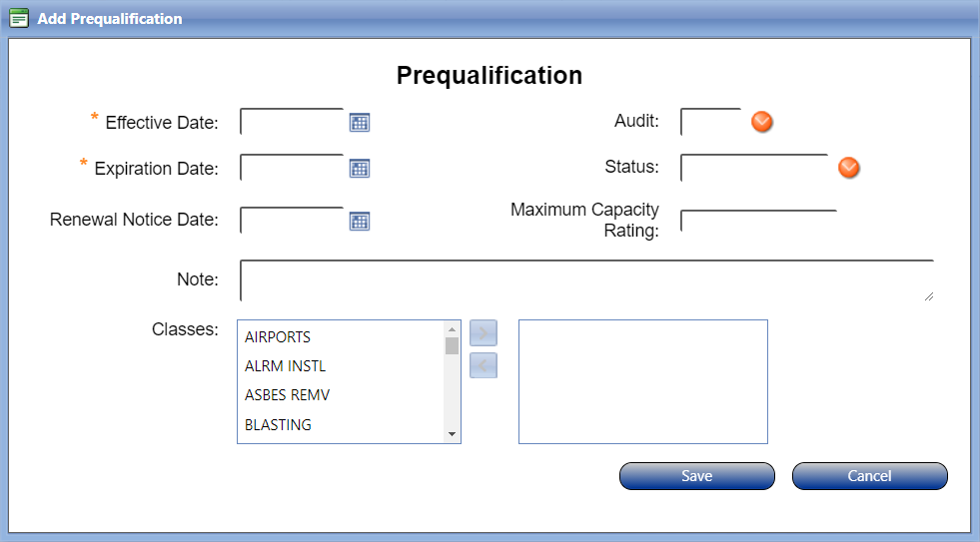Focus the Effective Date field
Screen dimensions: 980x542
pos(292,123)
